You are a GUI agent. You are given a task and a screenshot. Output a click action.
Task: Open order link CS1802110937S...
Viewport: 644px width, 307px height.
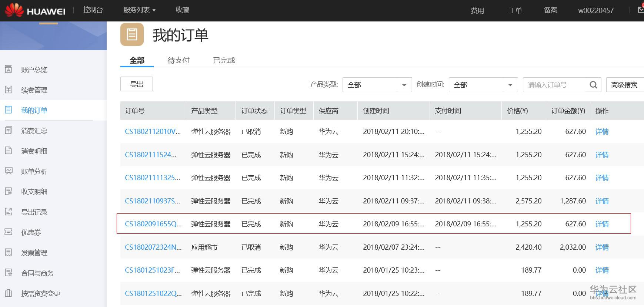(x=153, y=201)
